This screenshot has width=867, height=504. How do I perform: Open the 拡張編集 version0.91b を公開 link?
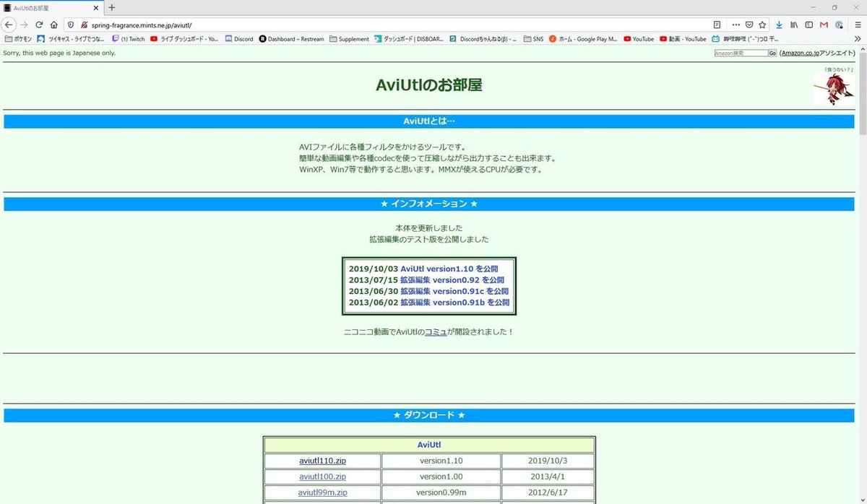(x=454, y=303)
